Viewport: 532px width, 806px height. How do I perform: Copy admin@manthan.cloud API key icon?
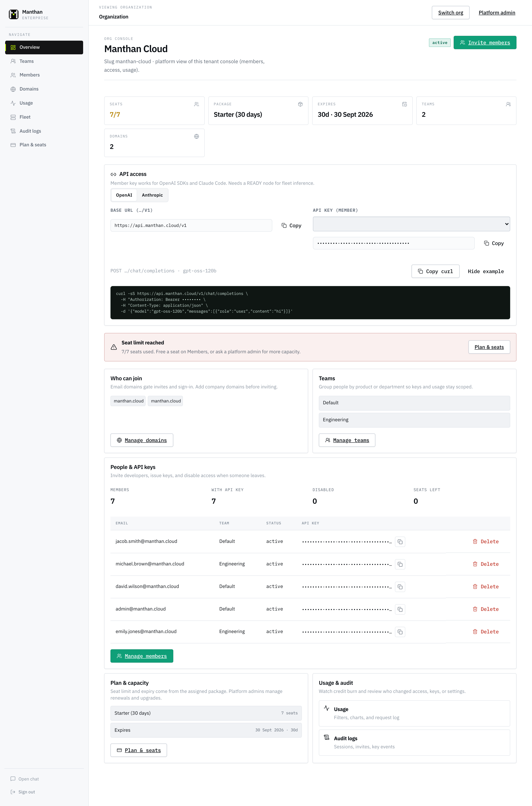click(400, 609)
